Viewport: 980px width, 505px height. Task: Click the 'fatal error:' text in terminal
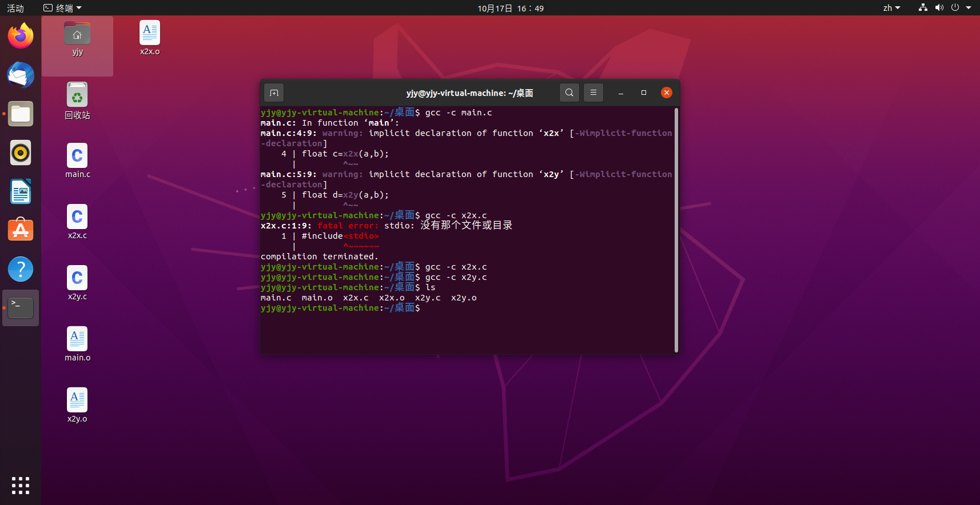(x=348, y=226)
